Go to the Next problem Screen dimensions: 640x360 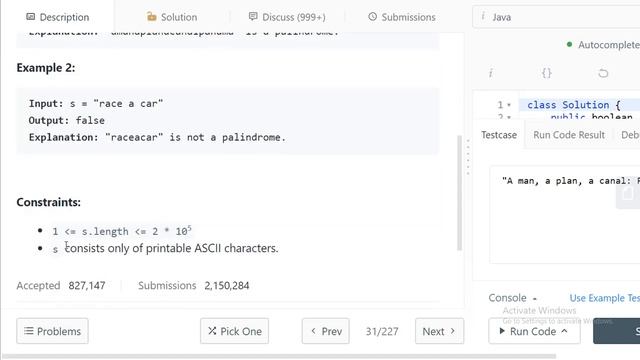pyautogui.click(x=439, y=331)
